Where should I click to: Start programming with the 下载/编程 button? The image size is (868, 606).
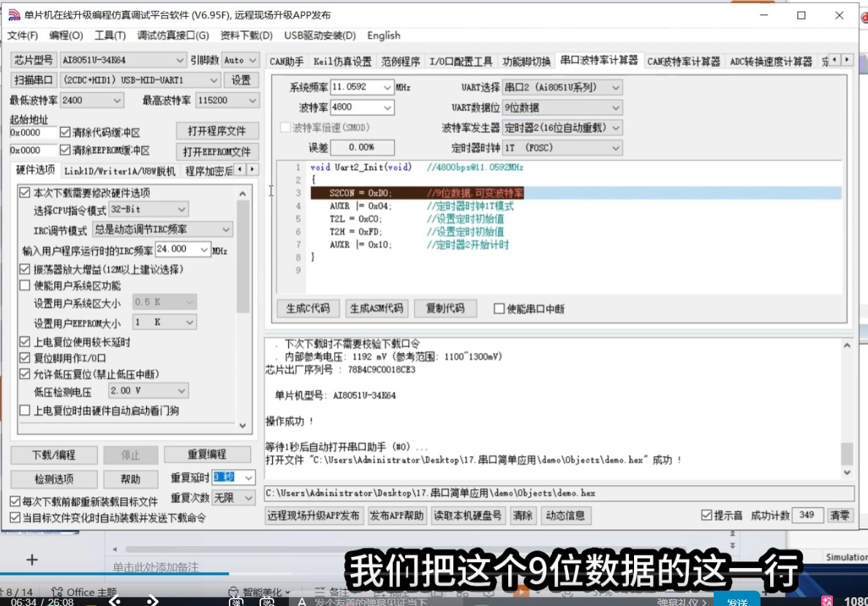[53, 455]
